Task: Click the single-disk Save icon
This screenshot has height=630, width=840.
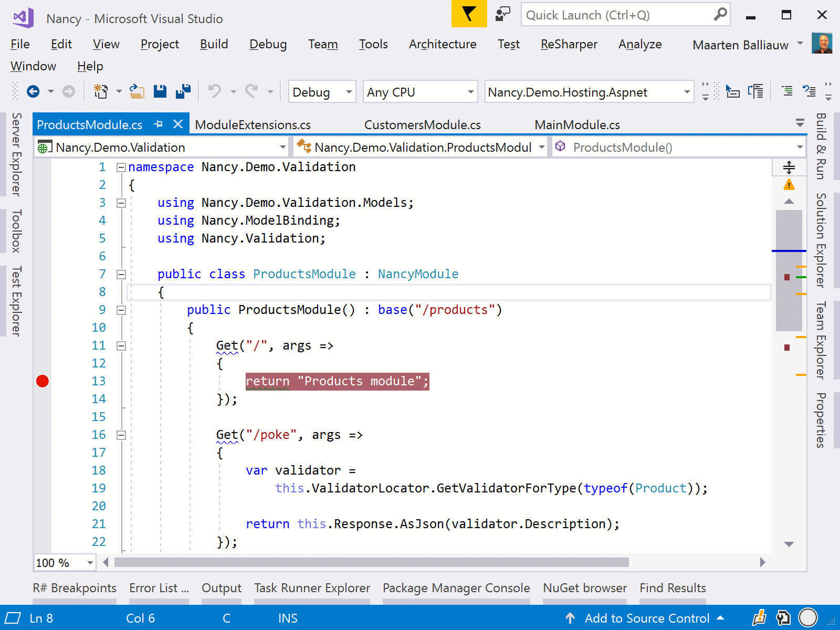Action: click(x=160, y=92)
